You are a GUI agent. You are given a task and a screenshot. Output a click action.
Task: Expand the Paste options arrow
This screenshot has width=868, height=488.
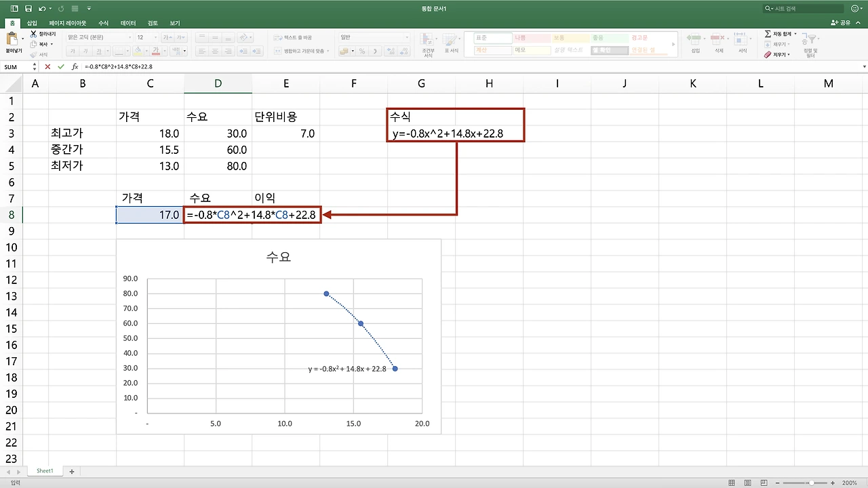click(x=23, y=39)
